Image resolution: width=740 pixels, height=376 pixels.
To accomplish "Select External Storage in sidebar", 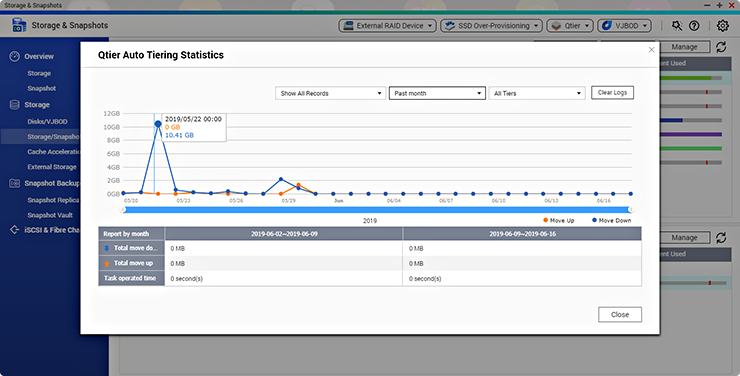I will pos(52,167).
